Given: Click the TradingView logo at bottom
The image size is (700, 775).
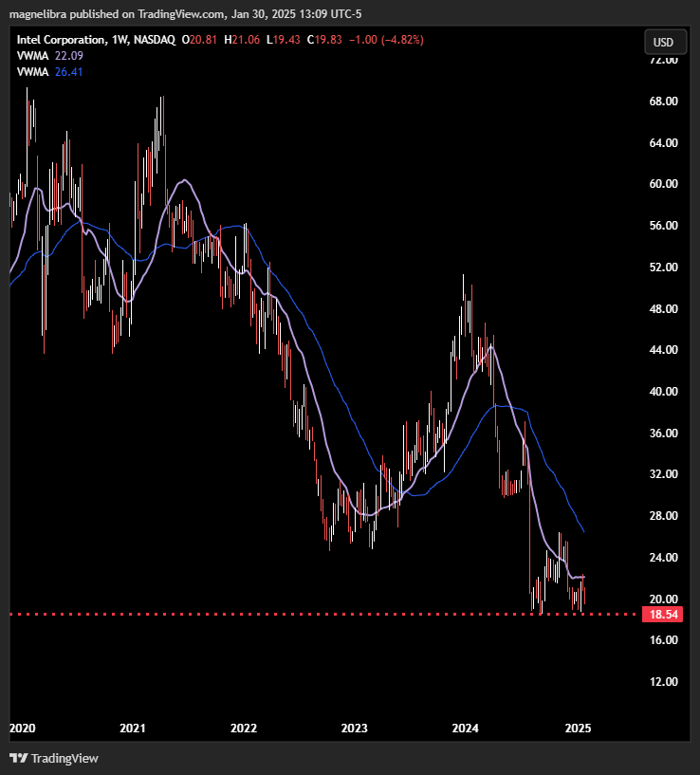Looking at the screenshot, I should tap(54, 758).
